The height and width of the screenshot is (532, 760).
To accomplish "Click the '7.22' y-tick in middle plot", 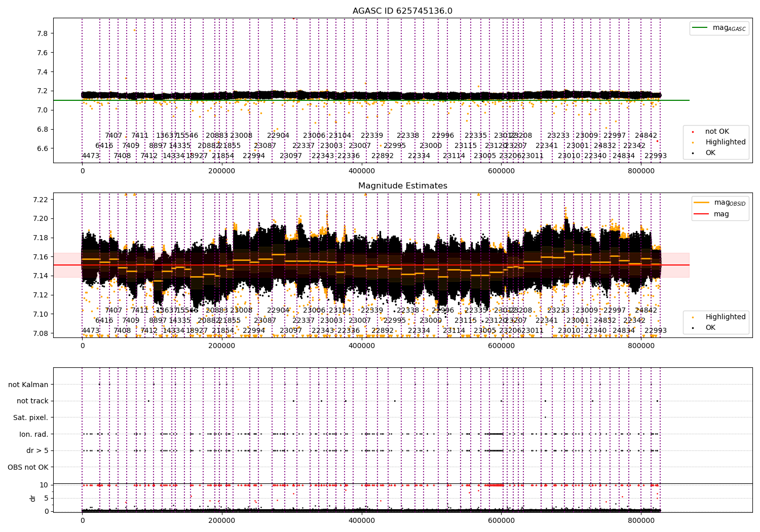I will coord(41,200).
